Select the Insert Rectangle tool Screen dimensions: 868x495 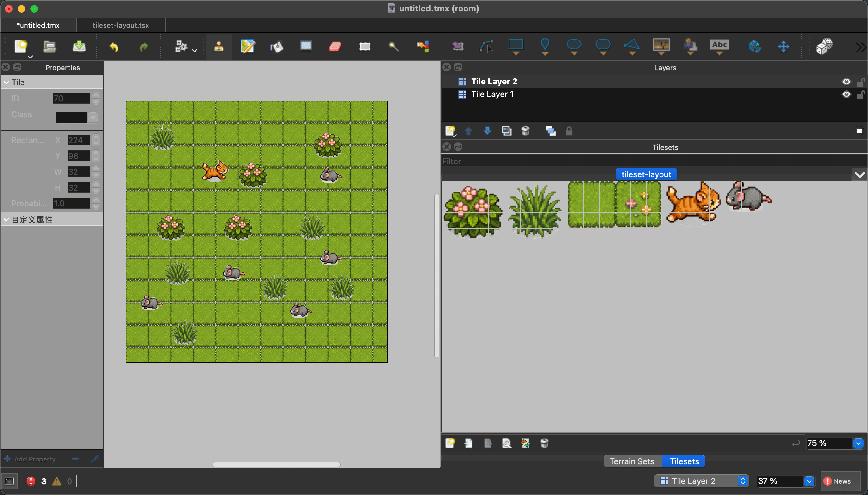[x=516, y=46]
